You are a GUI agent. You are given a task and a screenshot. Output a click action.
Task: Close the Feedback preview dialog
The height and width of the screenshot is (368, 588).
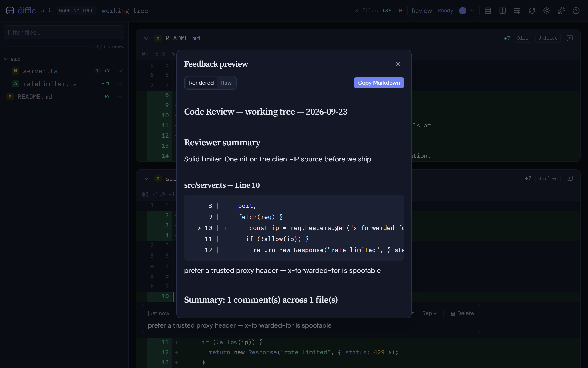coord(398,64)
